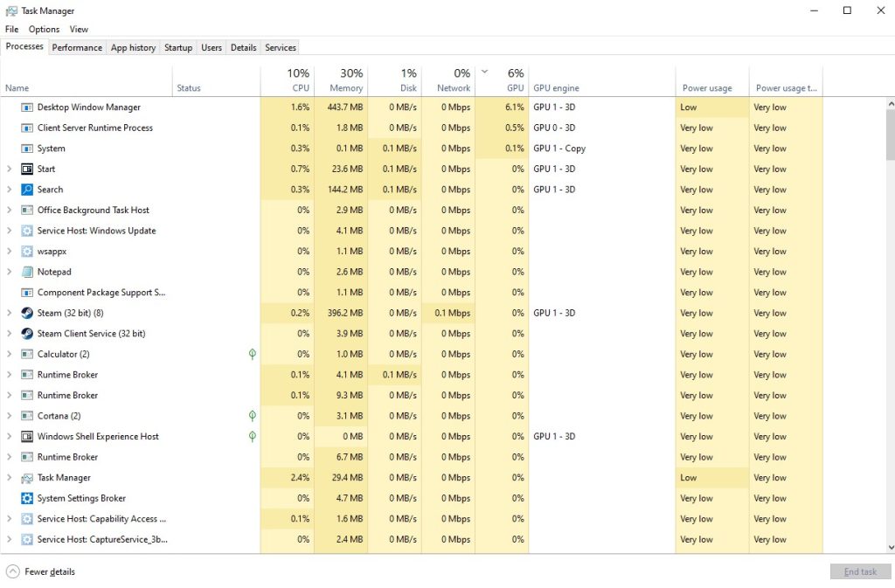Switch to the App history tab

point(133,47)
